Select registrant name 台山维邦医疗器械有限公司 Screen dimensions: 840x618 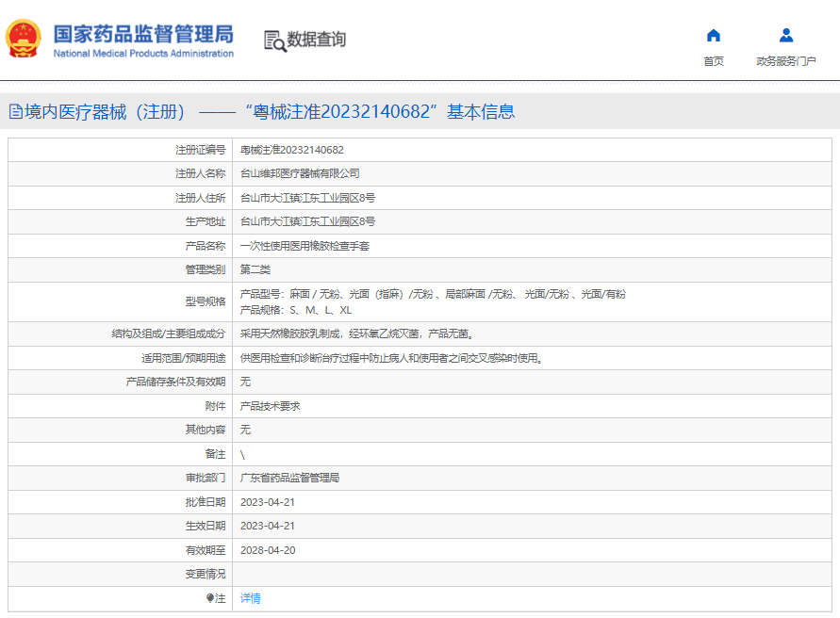click(x=300, y=173)
